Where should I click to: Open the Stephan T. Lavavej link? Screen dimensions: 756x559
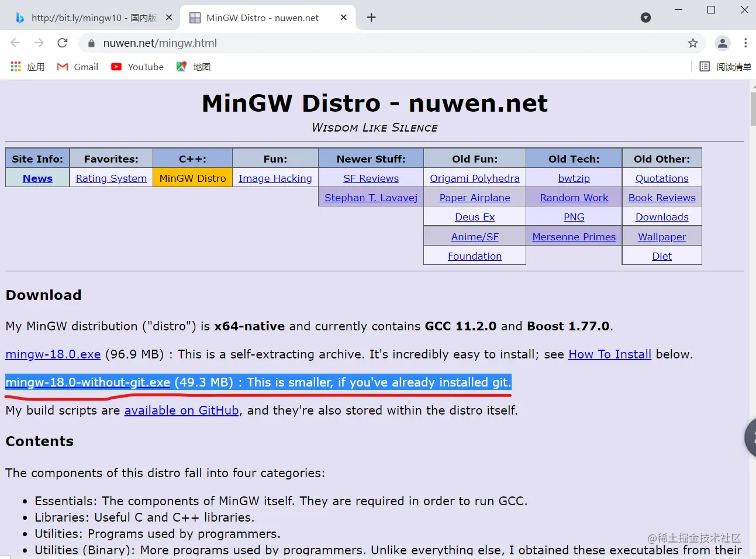click(371, 198)
